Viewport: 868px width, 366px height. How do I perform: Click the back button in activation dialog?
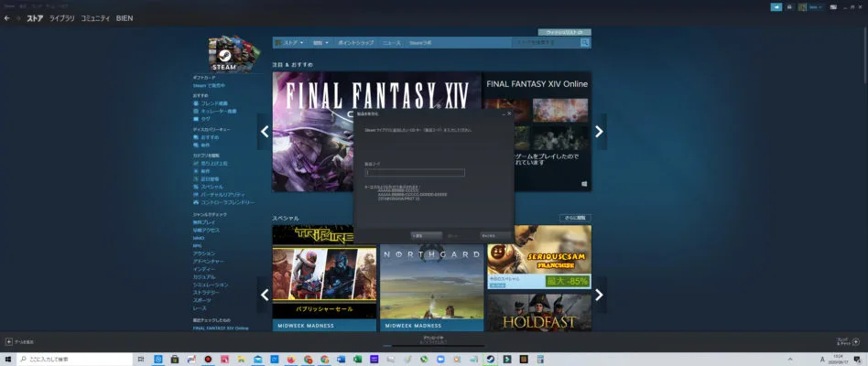[x=427, y=235]
